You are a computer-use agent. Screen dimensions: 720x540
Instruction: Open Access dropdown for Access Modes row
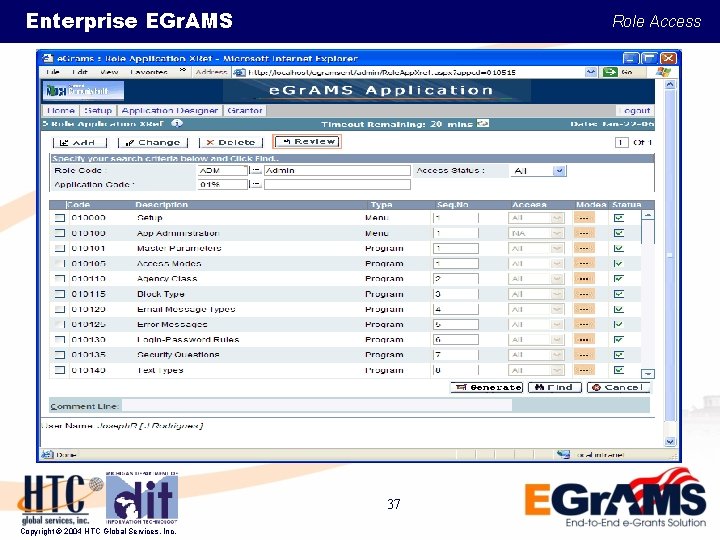(x=536, y=264)
